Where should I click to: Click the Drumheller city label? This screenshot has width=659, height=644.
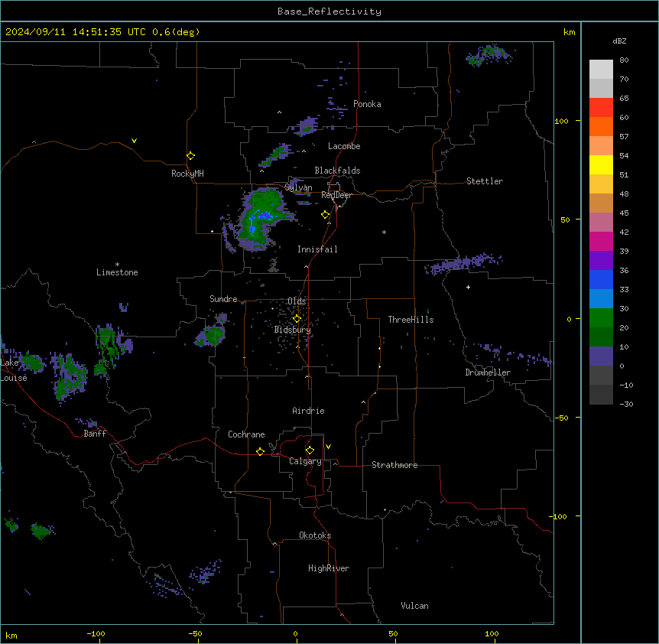coord(488,372)
